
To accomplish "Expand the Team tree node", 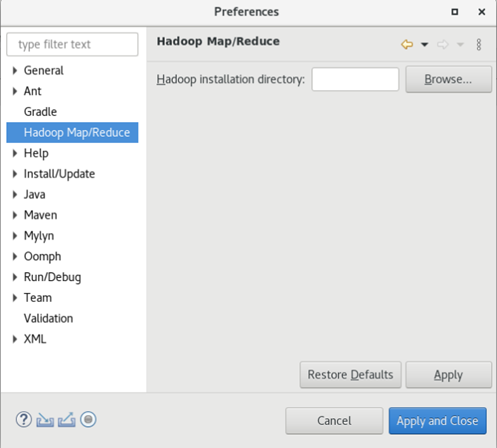I will point(15,298).
